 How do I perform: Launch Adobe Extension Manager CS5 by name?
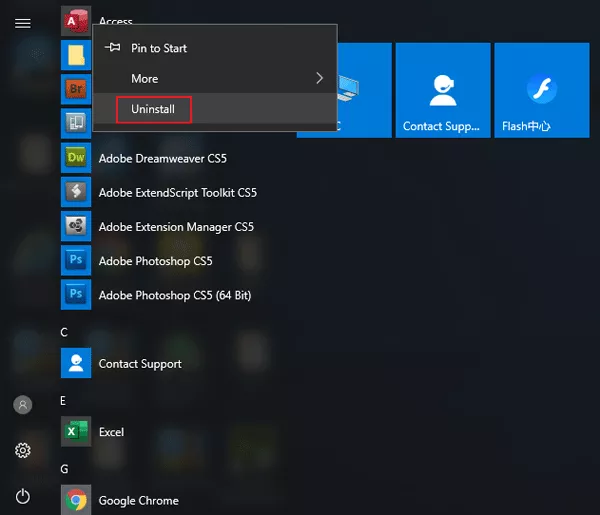pos(176,227)
